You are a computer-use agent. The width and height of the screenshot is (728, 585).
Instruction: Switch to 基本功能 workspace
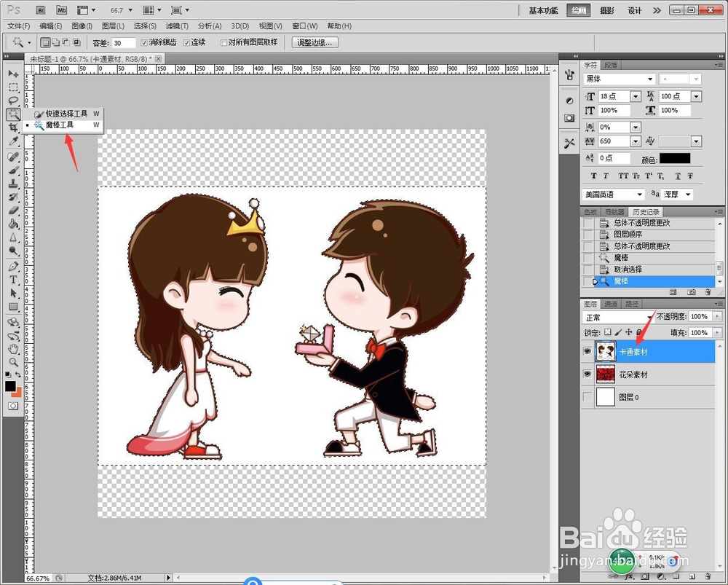click(543, 10)
